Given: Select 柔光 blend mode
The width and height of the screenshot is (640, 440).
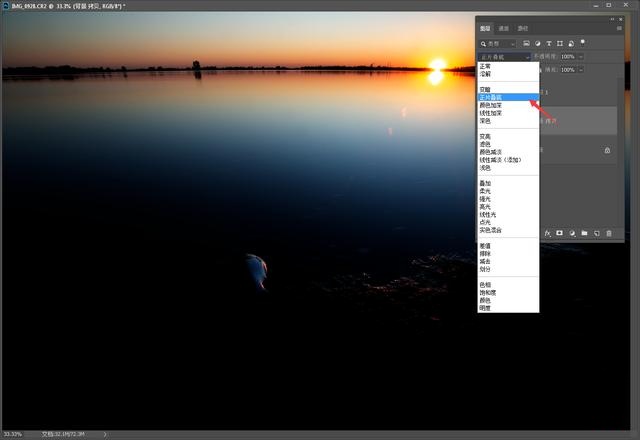Looking at the screenshot, I should click(508, 191).
